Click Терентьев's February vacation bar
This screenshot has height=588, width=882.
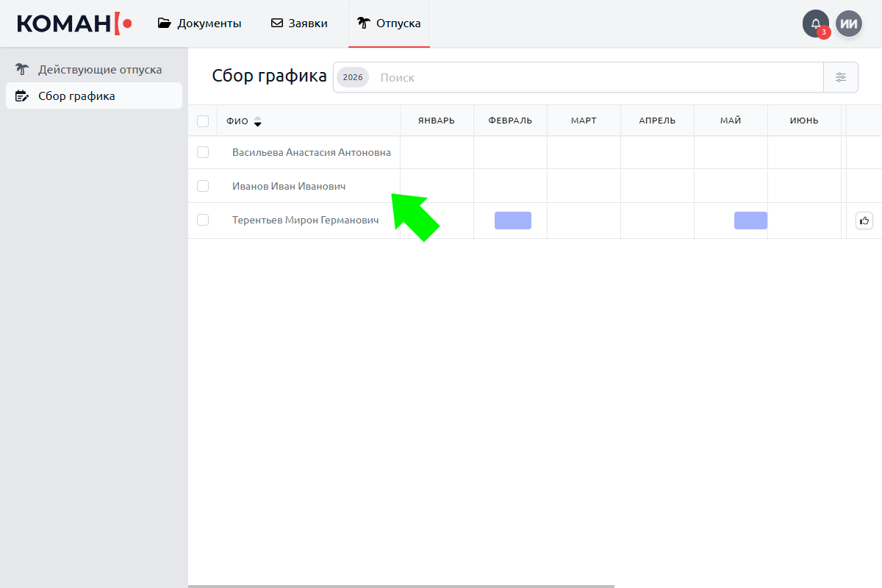(x=512, y=220)
